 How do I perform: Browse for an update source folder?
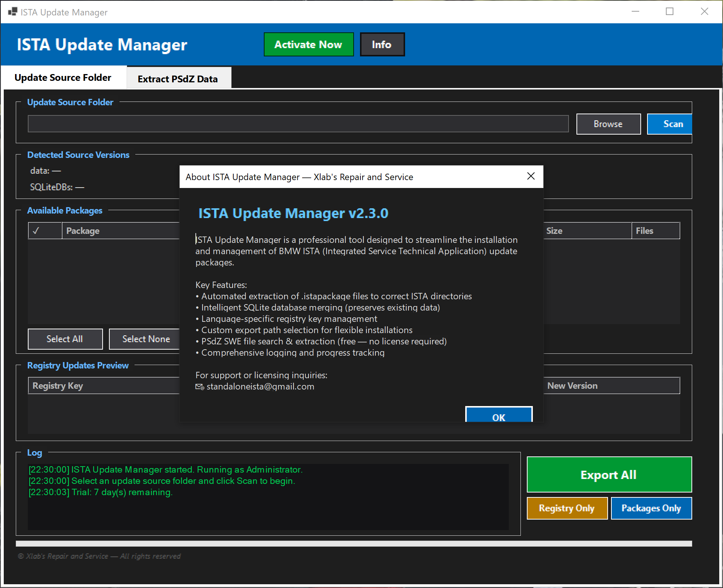coord(608,124)
